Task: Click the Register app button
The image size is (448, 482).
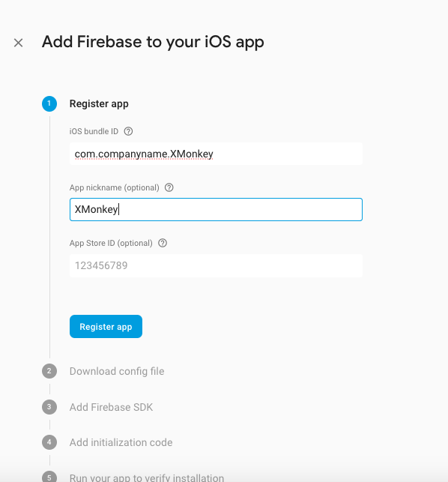Action: (x=106, y=327)
